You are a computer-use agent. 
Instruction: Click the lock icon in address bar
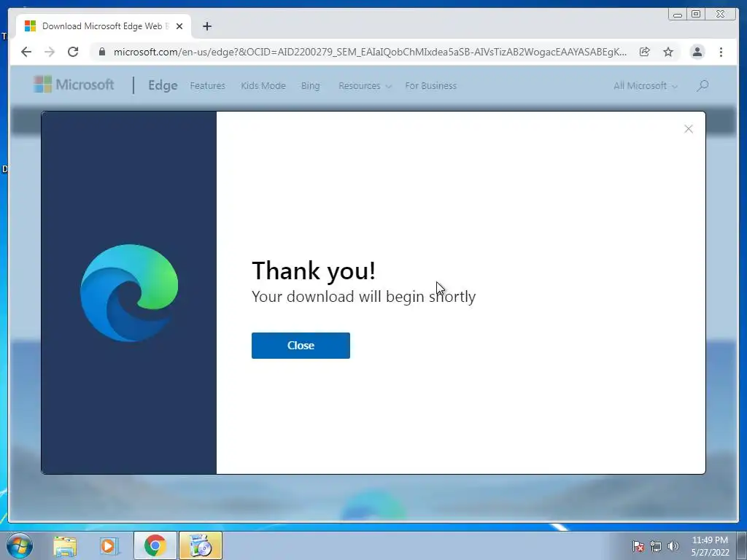(101, 52)
